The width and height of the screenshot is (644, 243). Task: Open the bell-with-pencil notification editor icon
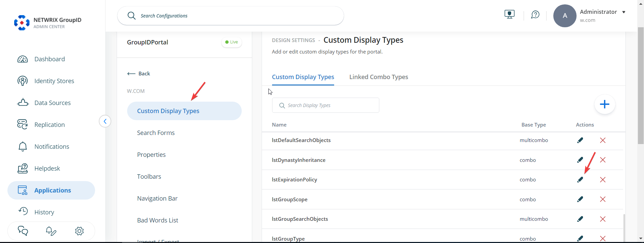[x=51, y=231]
